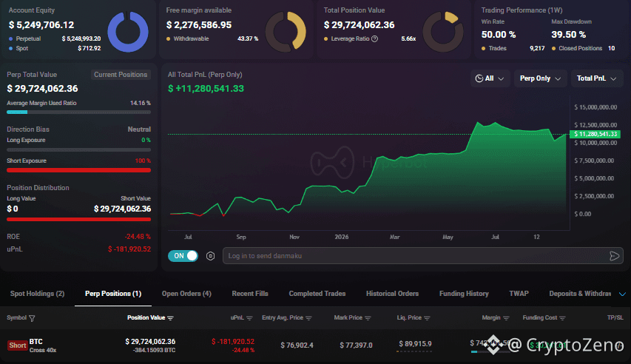The height and width of the screenshot is (364, 631).
Task: Click the Leverage Ratio help icon
Action: pos(374,38)
